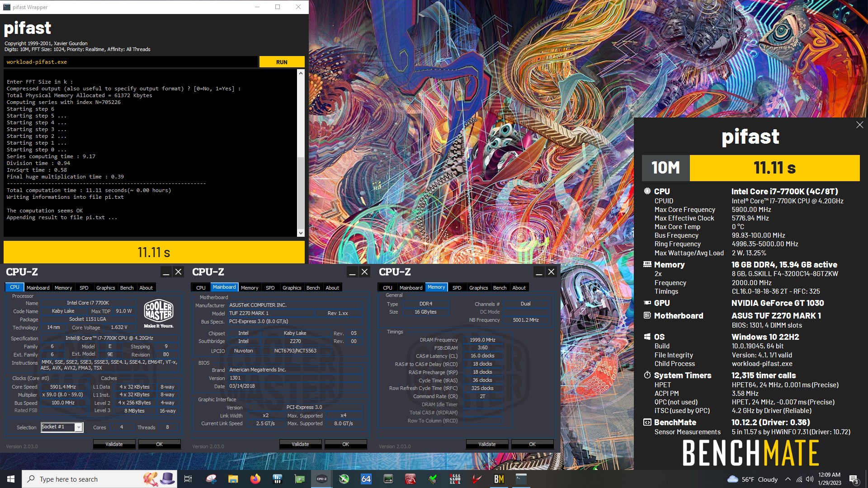868x488 pixels.
Task: Click the taskbar clock showing 12:09 AM
Action: (x=830, y=479)
